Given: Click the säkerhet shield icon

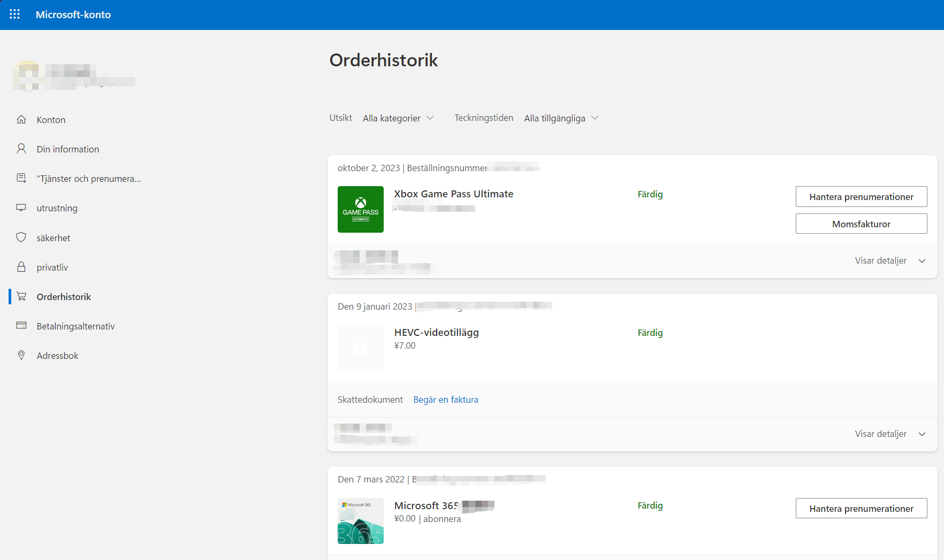Looking at the screenshot, I should (x=21, y=237).
